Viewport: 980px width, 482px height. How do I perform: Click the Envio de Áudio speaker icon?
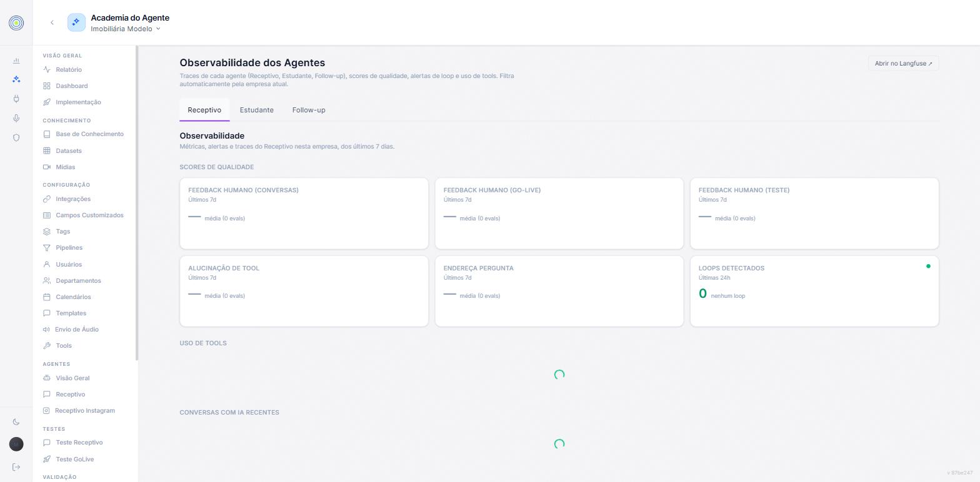coord(46,330)
